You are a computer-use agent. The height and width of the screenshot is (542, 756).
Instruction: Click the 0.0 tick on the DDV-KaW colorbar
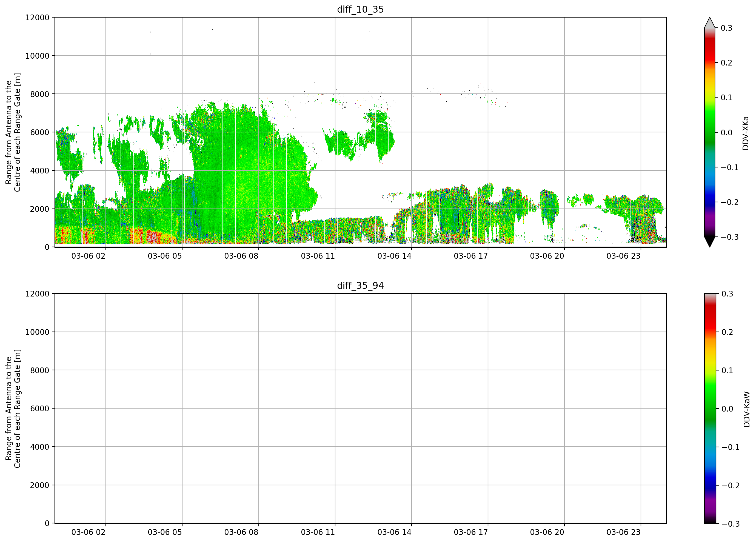point(727,409)
